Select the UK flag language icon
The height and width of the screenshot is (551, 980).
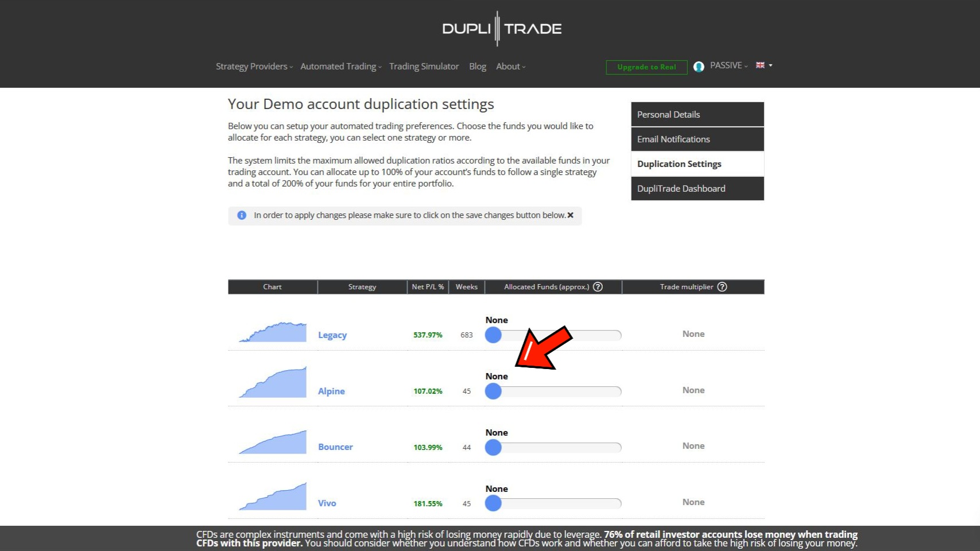tap(760, 65)
